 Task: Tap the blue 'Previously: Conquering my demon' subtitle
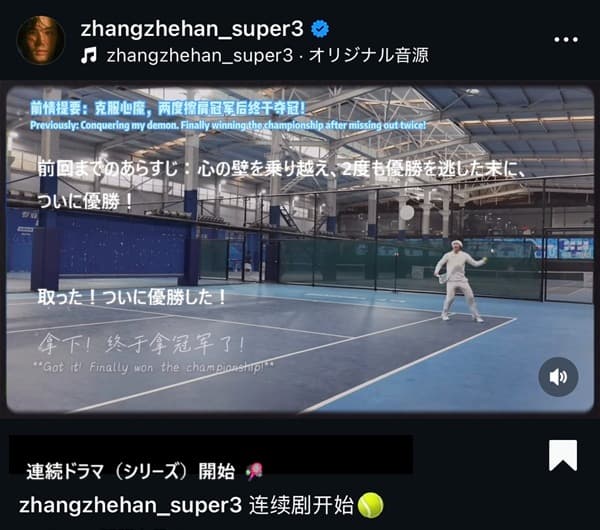click(228, 125)
